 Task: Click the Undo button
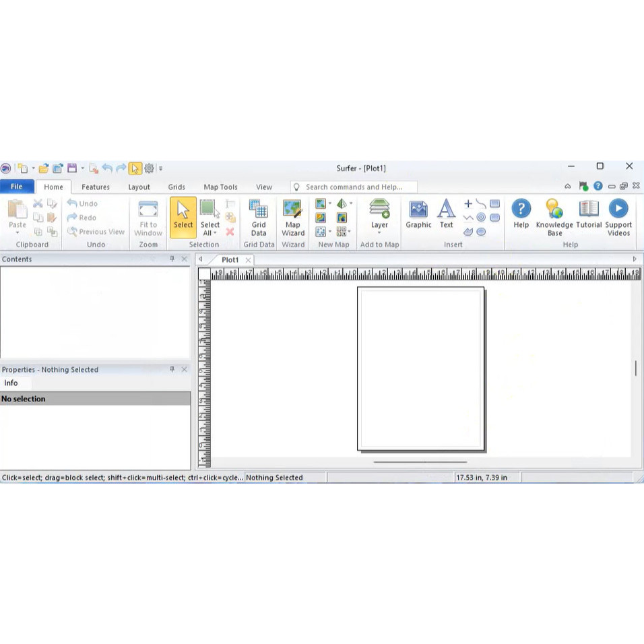(83, 203)
